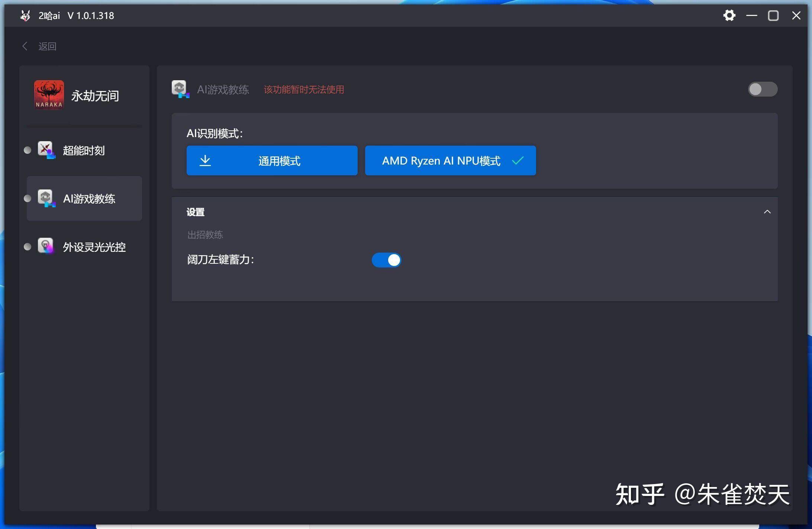
Task: Open the 超能时刻 menu item
Action: pyautogui.click(x=84, y=150)
